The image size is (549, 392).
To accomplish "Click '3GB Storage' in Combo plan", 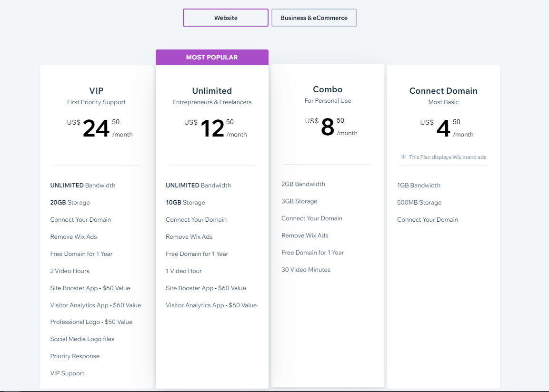I will pos(299,201).
